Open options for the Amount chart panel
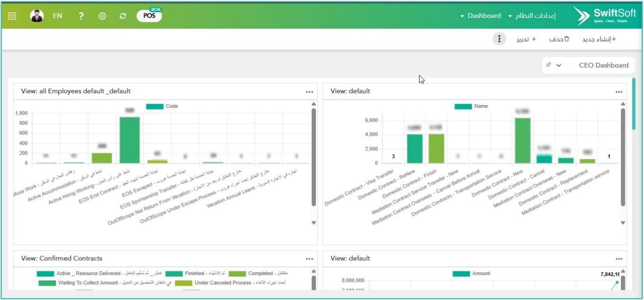Viewport: 644px width, 300px height. pyautogui.click(x=619, y=259)
